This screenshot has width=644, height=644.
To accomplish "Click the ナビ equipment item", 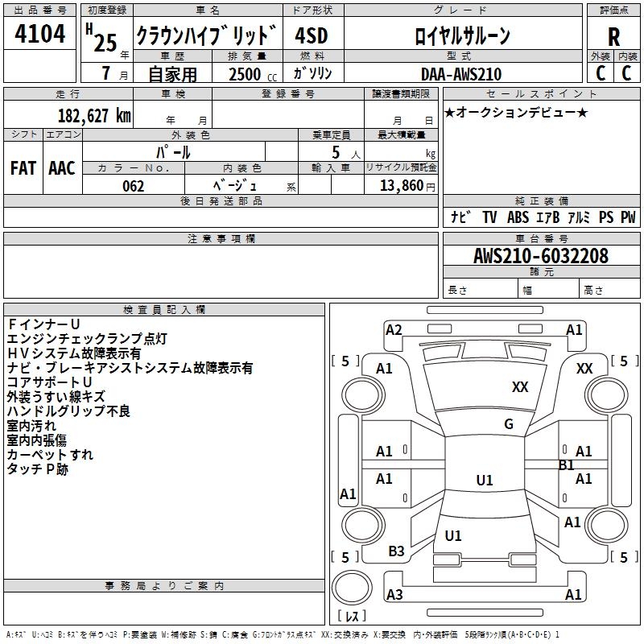I will click(x=460, y=217).
